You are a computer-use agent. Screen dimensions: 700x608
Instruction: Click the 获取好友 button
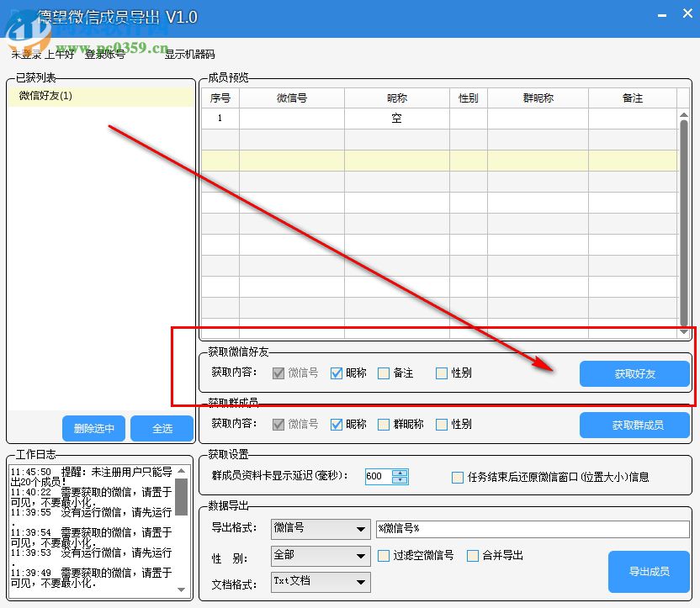point(634,374)
